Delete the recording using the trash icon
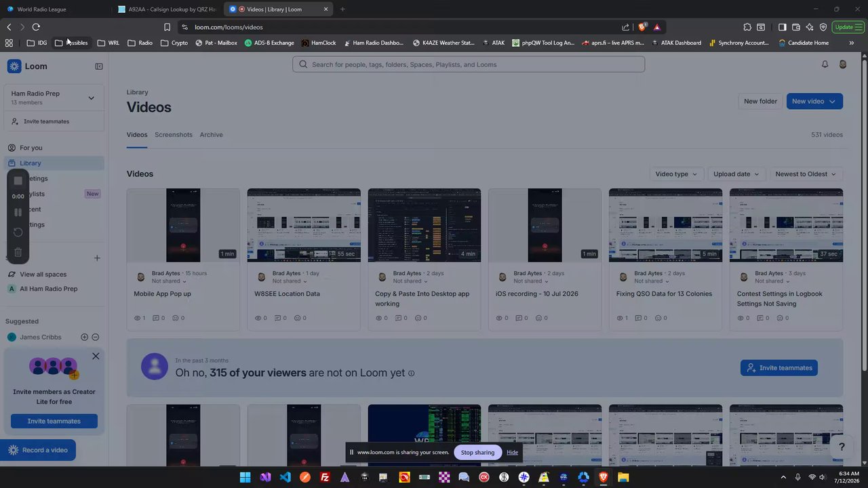The height and width of the screenshot is (488, 868). click(18, 252)
